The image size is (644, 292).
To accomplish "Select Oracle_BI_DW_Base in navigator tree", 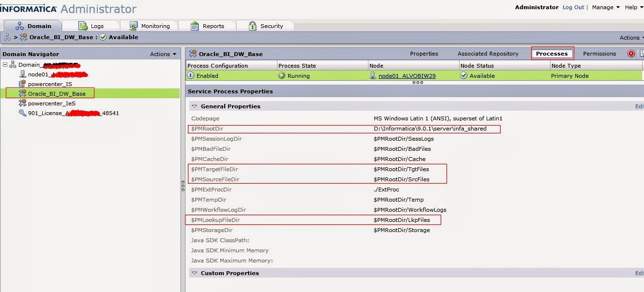I will pyautogui.click(x=57, y=94).
